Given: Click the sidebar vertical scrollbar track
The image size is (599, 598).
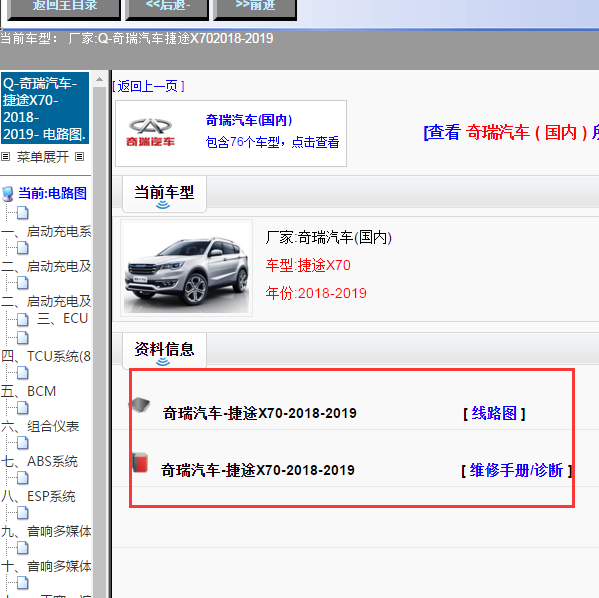Looking at the screenshot, I should click(x=99, y=342).
